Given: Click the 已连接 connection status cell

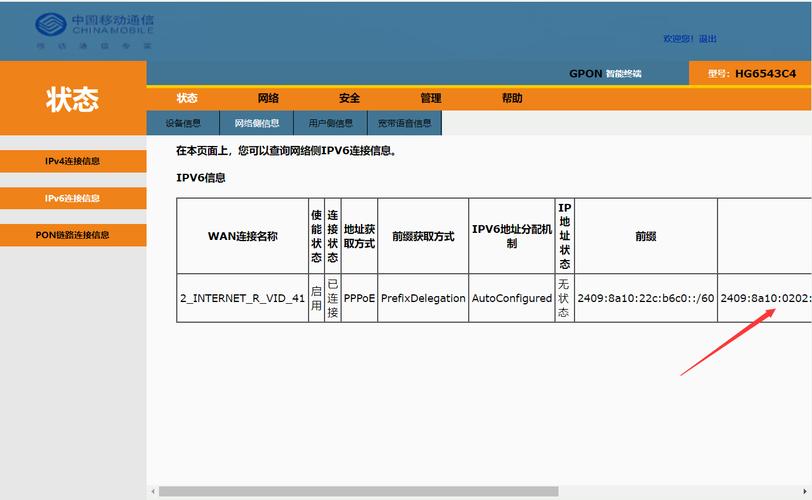Looking at the screenshot, I should pyautogui.click(x=332, y=298).
